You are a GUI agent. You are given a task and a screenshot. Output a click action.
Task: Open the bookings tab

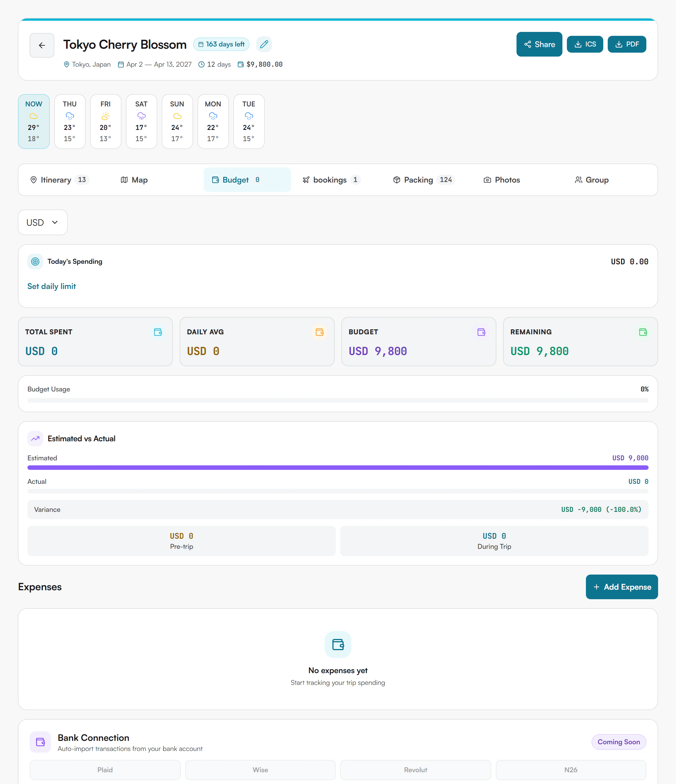click(x=338, y=180)
